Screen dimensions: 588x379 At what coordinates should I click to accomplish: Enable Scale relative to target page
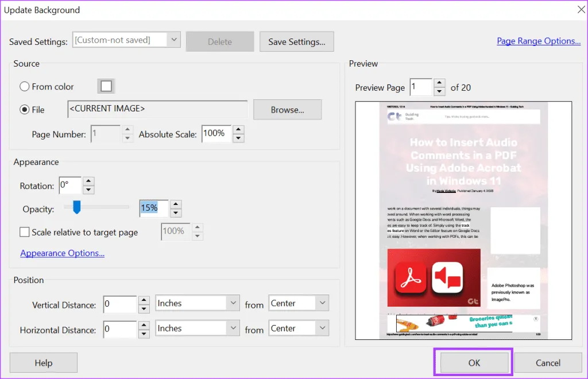coord(25,233)
